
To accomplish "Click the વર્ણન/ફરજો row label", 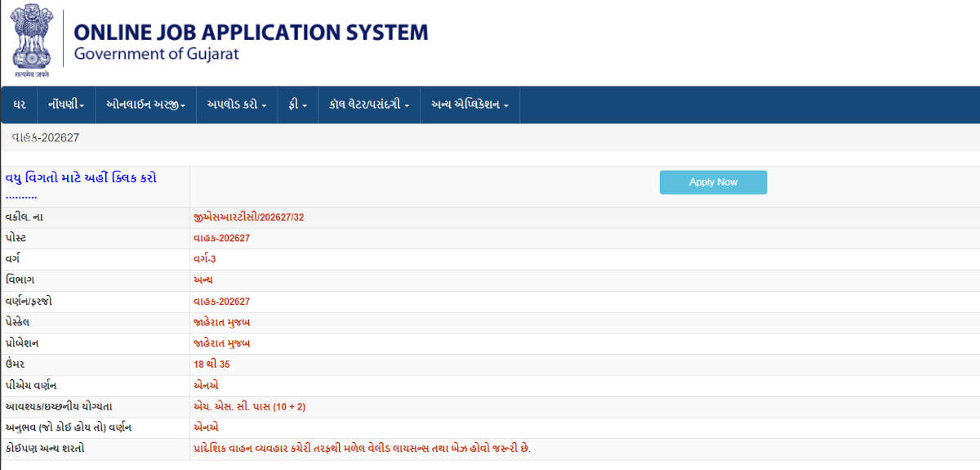I will coord(29,302).
